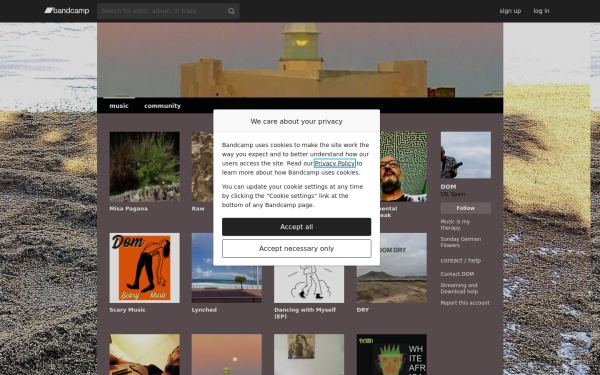Open the bottom-row guitar player album cover

pos(145,354)
